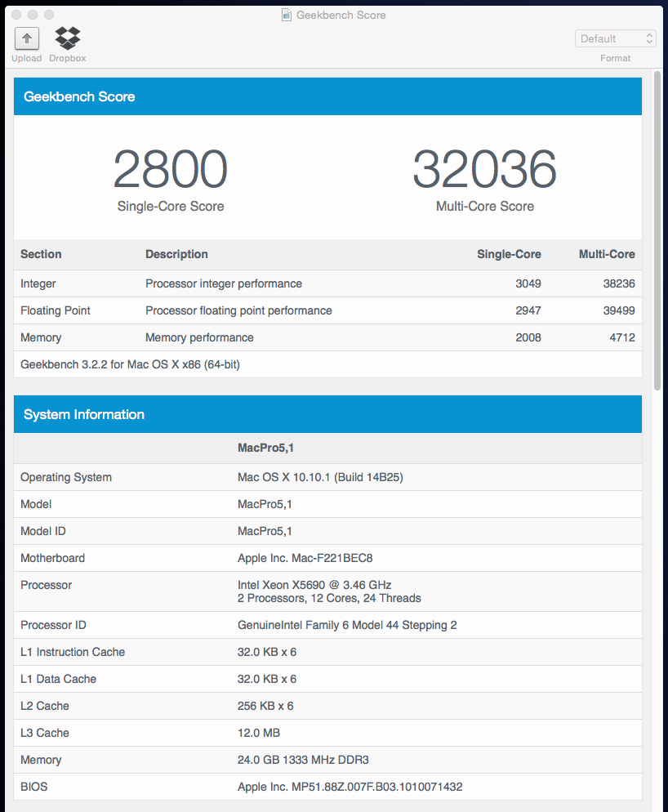Click the Motherboard label
The image size is (668, 812).
point(53,558)
